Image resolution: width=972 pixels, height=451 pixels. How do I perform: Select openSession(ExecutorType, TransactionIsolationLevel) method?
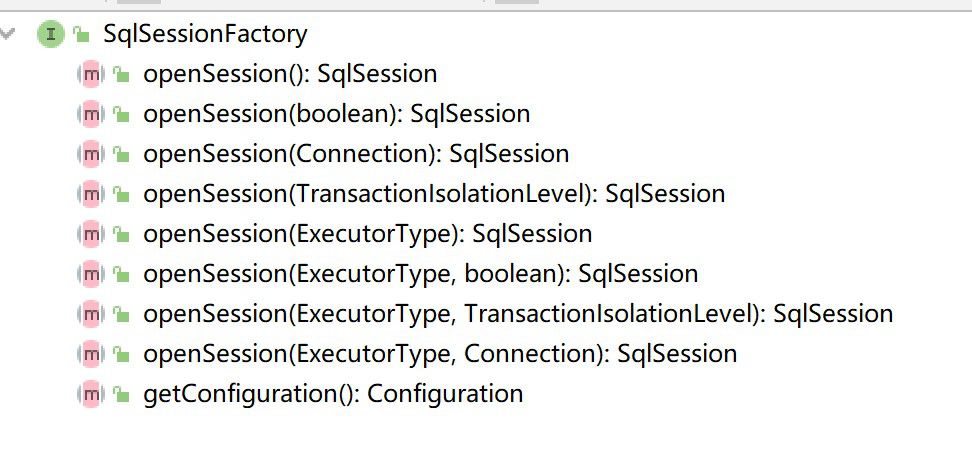coord(518,313)
